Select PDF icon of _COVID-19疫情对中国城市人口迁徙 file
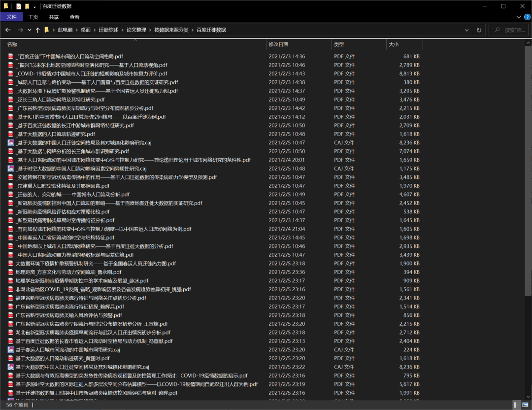 click(x=11, y=73)
